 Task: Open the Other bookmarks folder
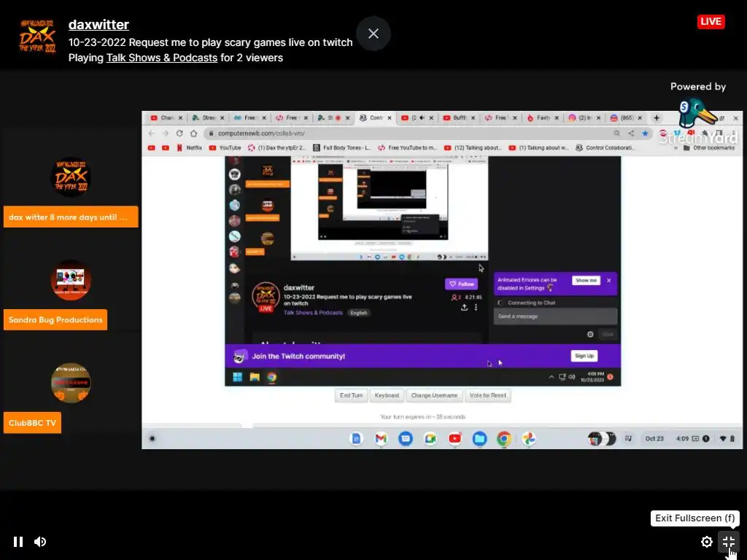(x=709, y=147)
